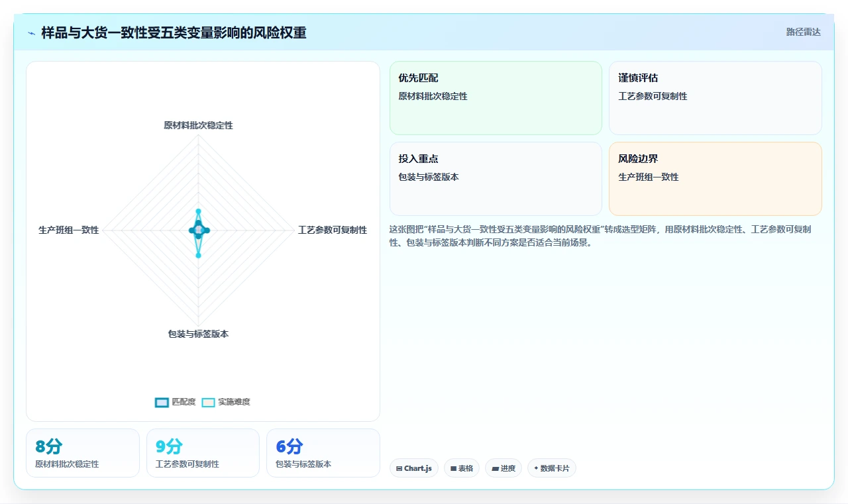Open the 9分 工艺参数可复制性 stat card
Viewport: 848px width, 504px height.
tap(203, 453)
